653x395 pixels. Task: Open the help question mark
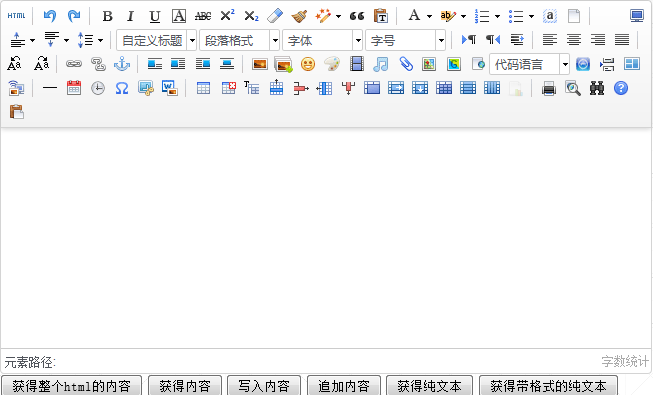click(621, 88)
